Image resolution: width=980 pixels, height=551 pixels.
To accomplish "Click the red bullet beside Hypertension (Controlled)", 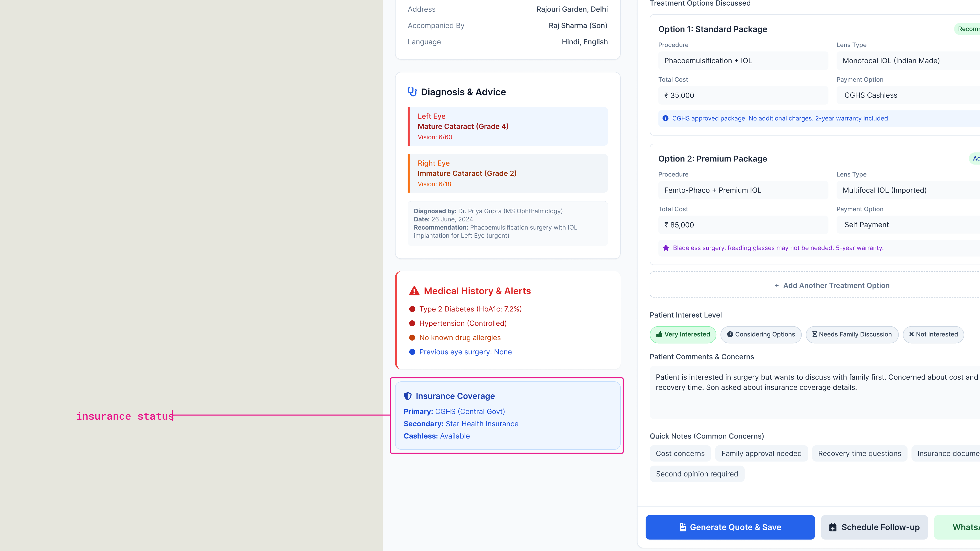I will [412, 323].
